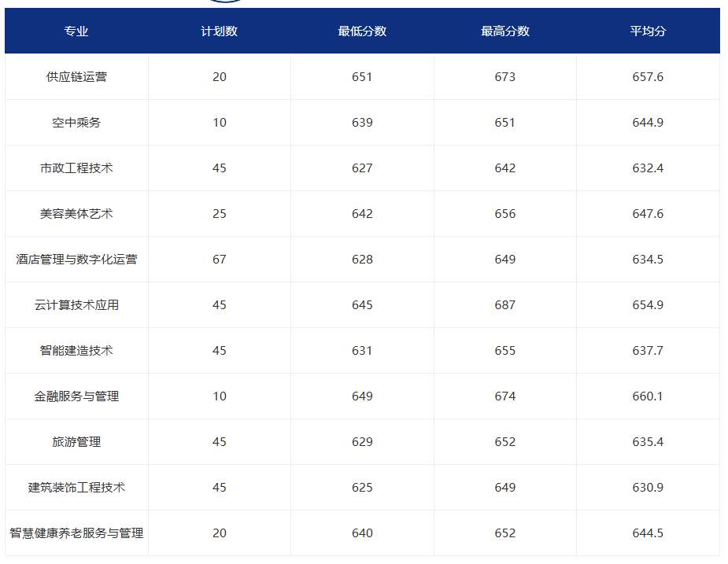Click the 智慧健康养老服务与管理 cell
Image resolution: width=728 pixels, height=564 pixels.
[x=76, y=533]
